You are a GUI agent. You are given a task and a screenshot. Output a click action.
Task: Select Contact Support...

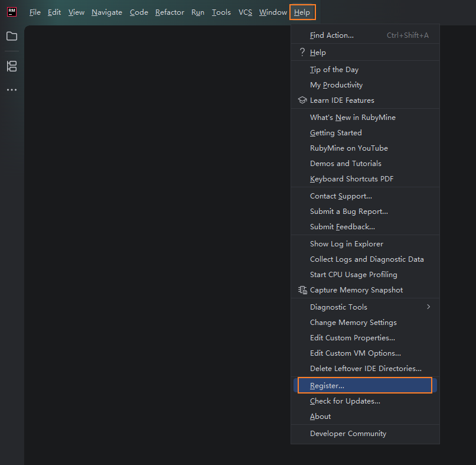(365, 196)
